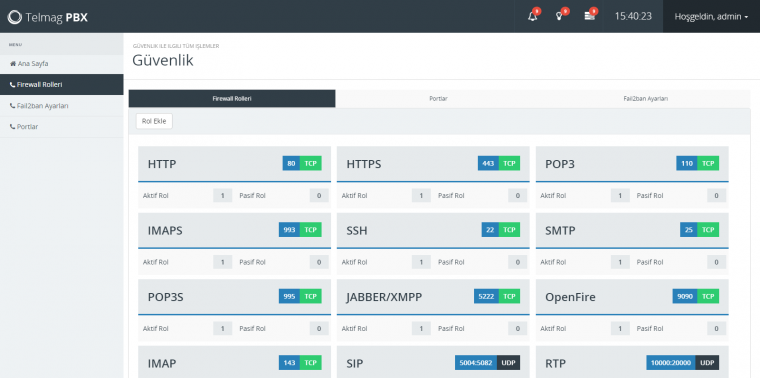Click the TCP badge on OpenFire card

tap(708, 296)
